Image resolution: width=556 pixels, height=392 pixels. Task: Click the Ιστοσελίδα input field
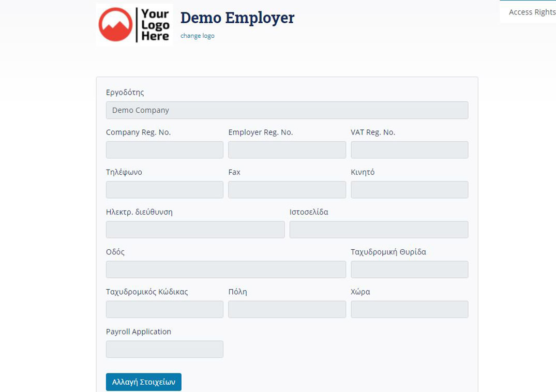coord(379,230)
